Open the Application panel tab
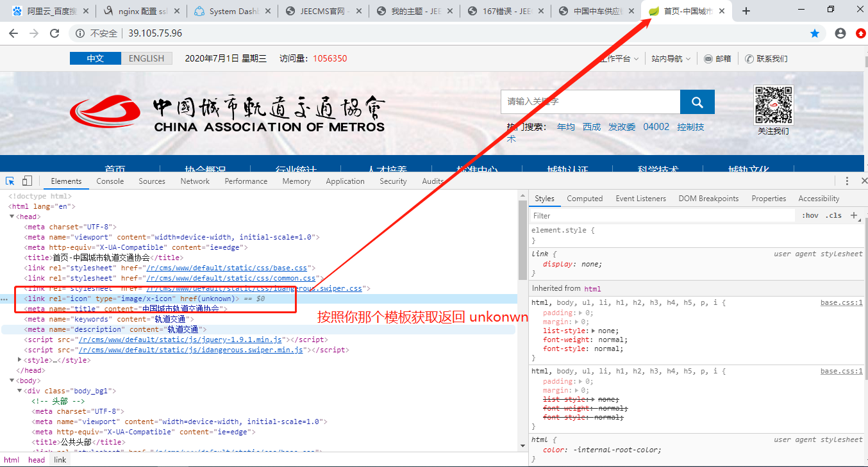868x467 pixels. (x=345, y=181)
